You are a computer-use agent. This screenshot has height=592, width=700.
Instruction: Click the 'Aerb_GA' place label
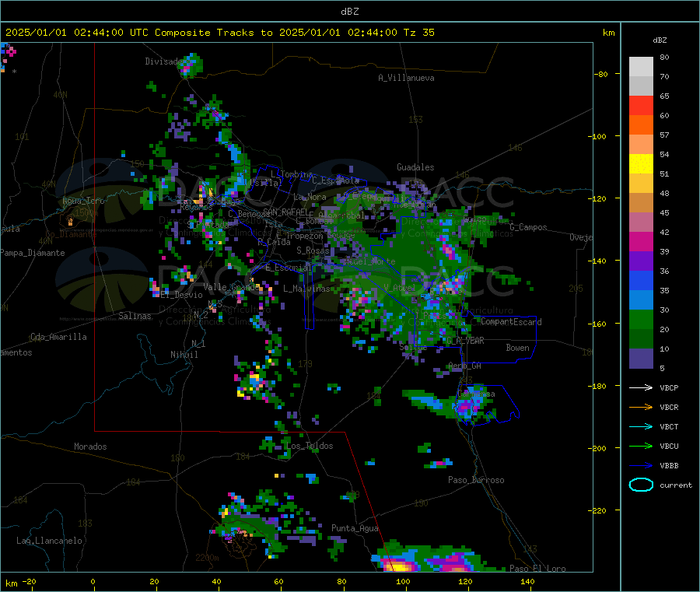(x=465, y=366)
